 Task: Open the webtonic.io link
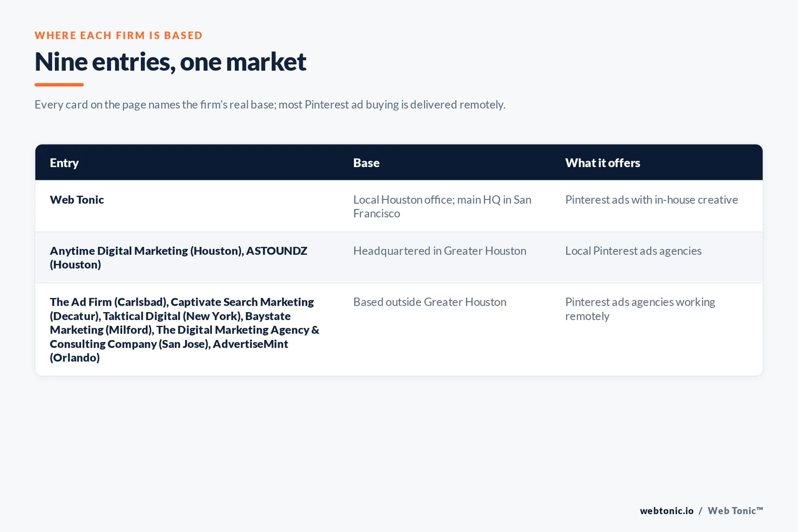coord(667,511)
